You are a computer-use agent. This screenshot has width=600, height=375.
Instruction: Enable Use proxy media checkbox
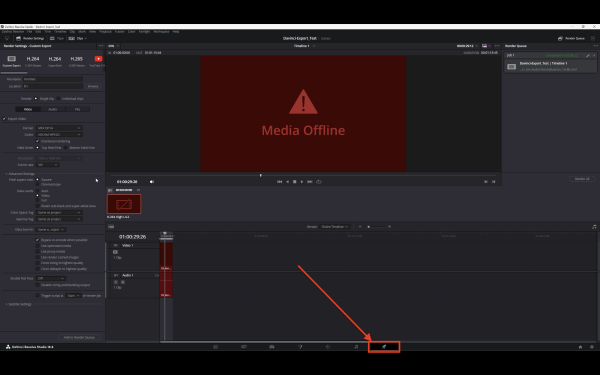38,251
